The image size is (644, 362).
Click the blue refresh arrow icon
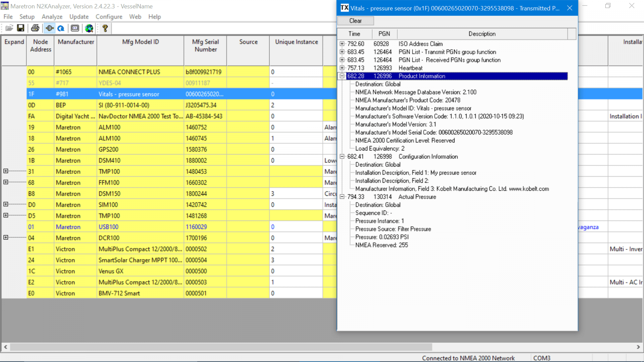[x=61, y=28]
